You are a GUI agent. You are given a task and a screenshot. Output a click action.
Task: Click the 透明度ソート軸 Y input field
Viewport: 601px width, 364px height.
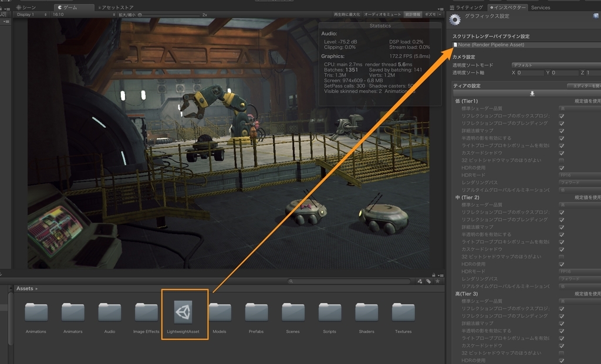coord(565,73)
